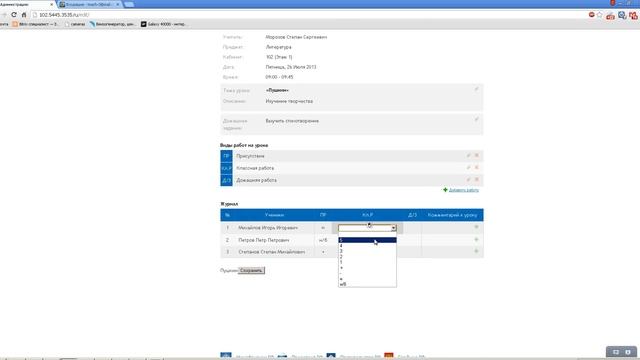Reload the page using the refresh icon
This screenshot has height=360, width=640.
click(x=14, y=15)
